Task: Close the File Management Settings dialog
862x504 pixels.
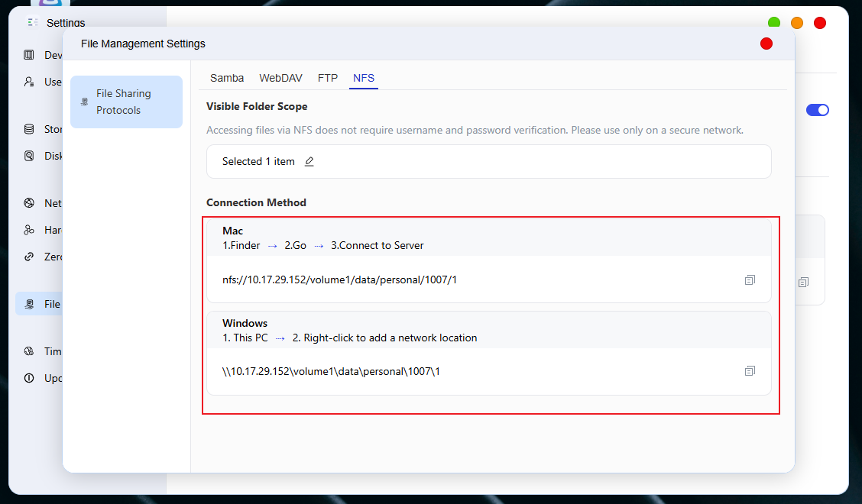Action: coord(766,44)
